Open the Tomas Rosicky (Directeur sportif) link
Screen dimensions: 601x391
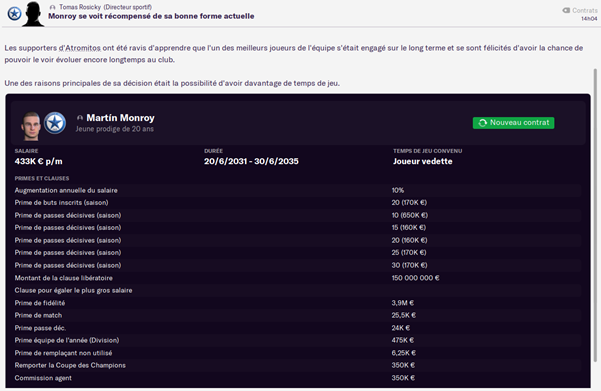(105, 7)
